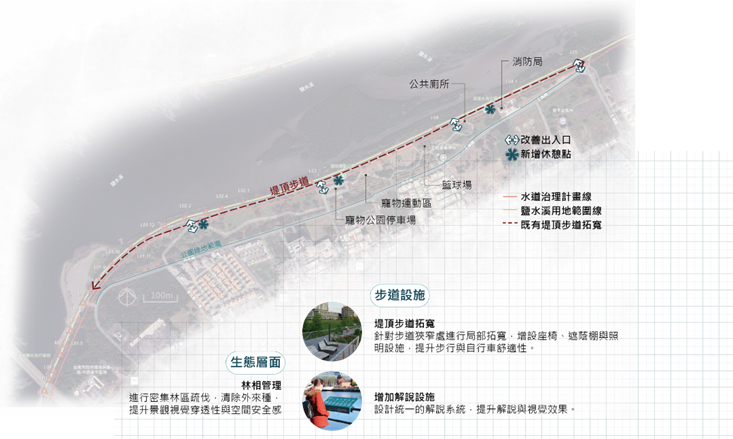
Task: Open the interpretive signage circular photo
Action: click(331, 400)
